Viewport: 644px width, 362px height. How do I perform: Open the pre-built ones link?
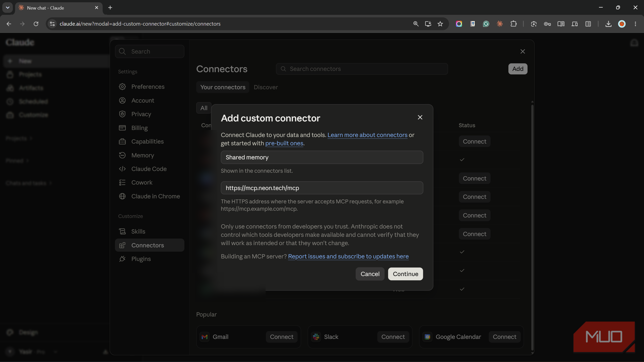(284, 143)
